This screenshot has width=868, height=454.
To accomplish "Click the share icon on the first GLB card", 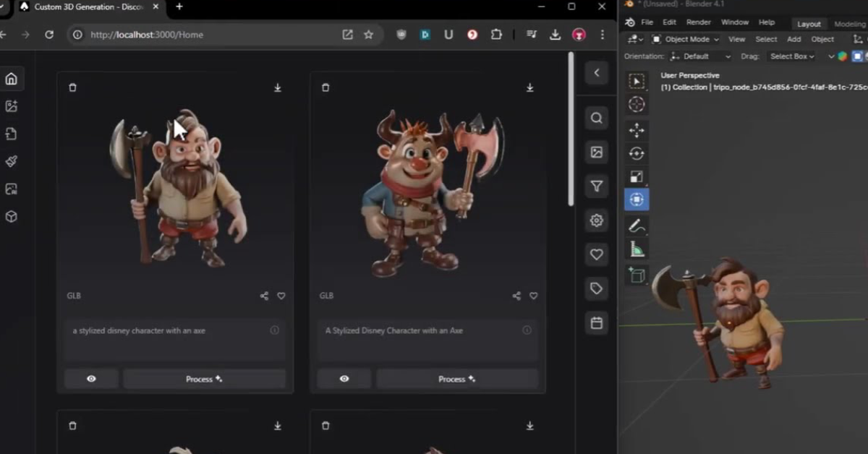I will (x=264, y=296).
